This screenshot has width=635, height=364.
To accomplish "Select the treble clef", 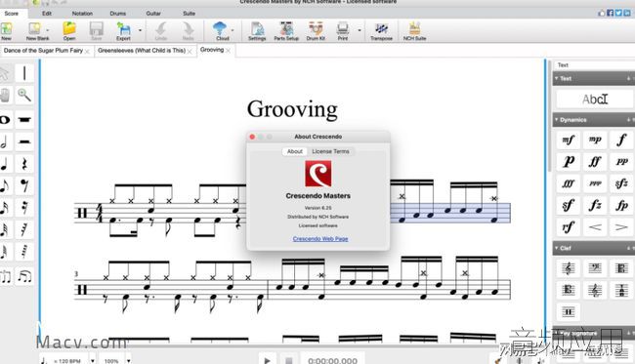I will pyautogui.click(x=569, y=268).
